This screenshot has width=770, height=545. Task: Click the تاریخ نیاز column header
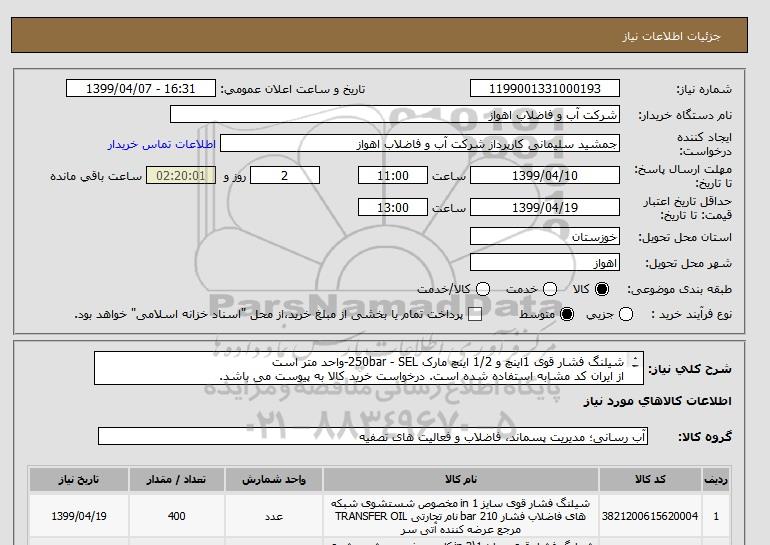pos(79,479)
